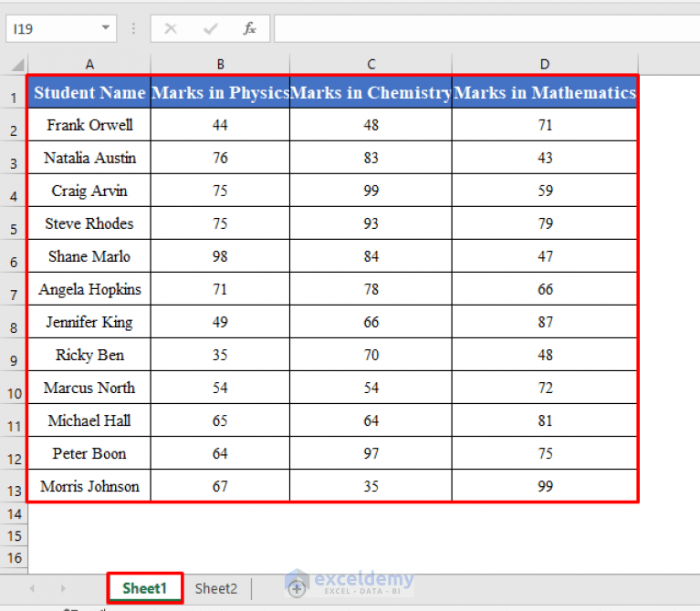Click Ricky Ben's Chemistry mark 70

point(371,355)
